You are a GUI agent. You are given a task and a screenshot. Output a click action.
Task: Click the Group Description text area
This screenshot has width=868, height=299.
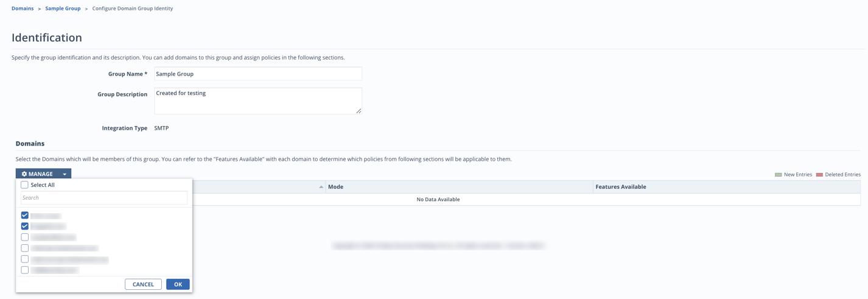258,100
